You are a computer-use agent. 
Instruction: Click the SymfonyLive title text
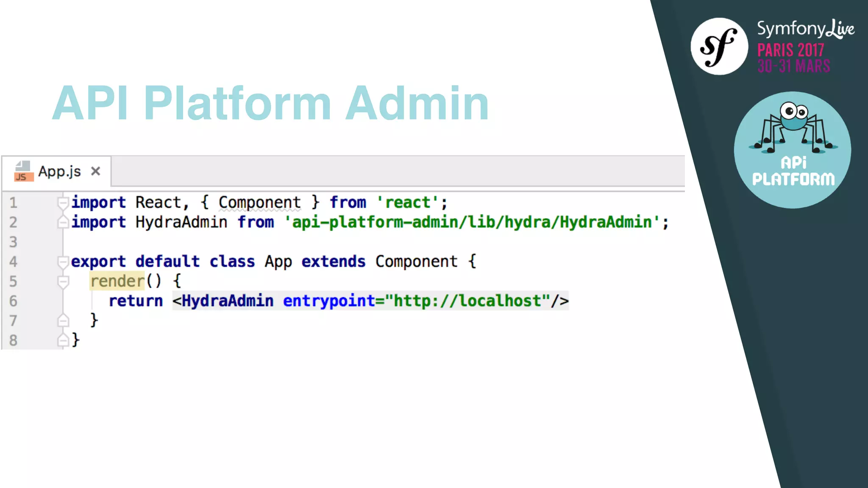(x=806, y=29)
